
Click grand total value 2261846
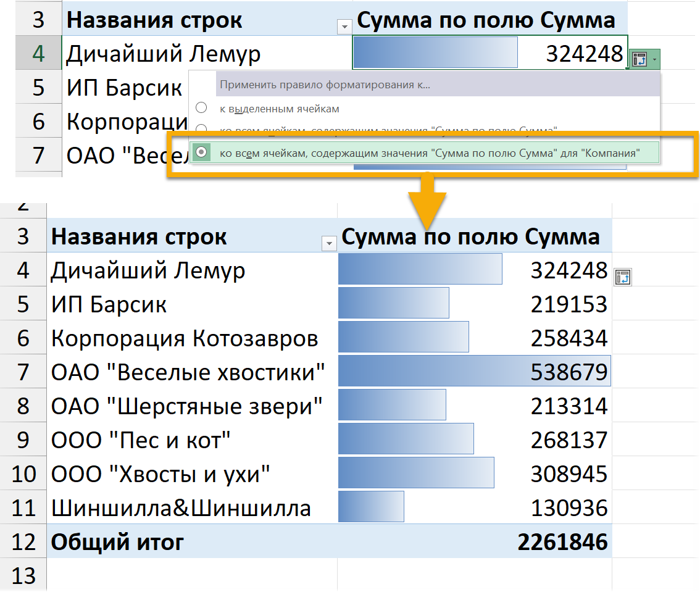pyautogui.click(x=475, y=541)
